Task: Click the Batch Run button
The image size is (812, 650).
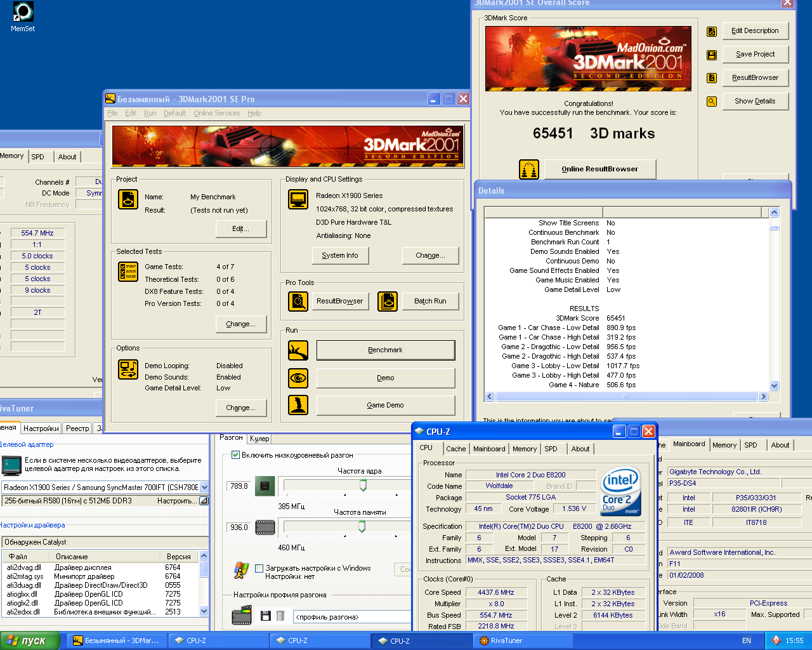Action: tap(430, 301)
